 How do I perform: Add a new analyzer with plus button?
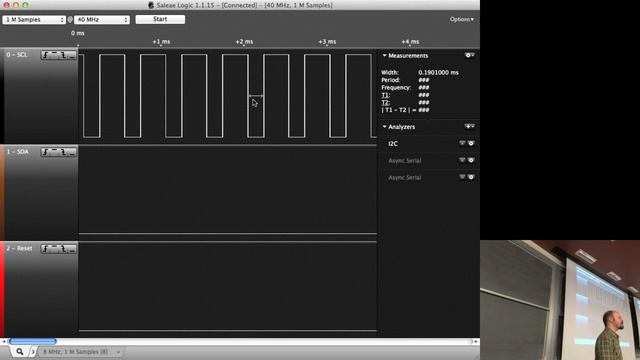coord(469,127)
